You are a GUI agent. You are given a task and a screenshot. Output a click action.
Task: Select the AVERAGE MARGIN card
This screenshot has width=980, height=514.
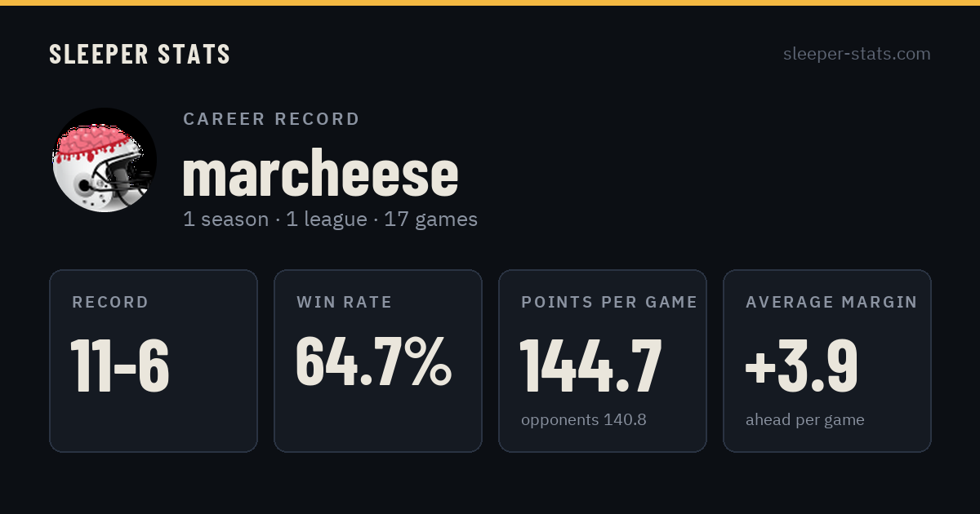827,361
